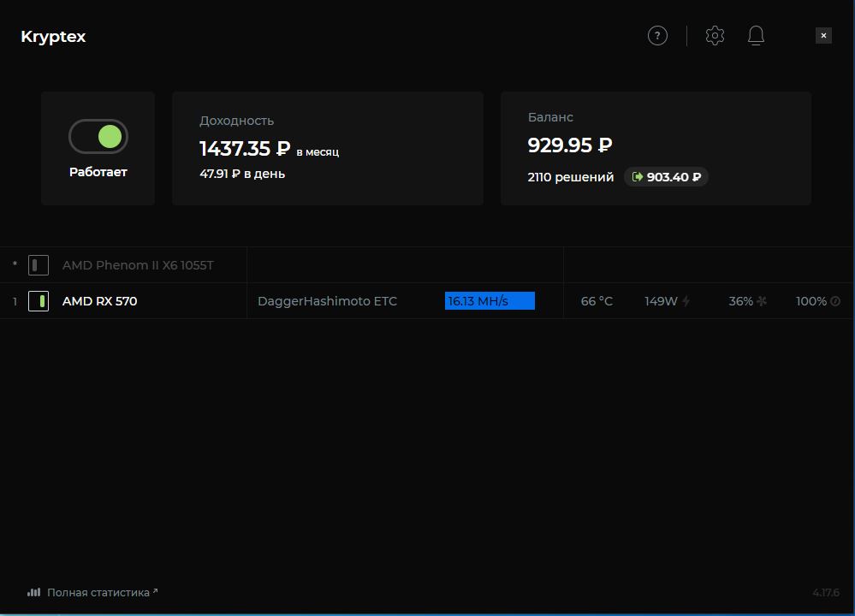The height and width of the screenshot is (616, 855).
Task: Turn off the Работает mining switch
Action: [98, 136]
